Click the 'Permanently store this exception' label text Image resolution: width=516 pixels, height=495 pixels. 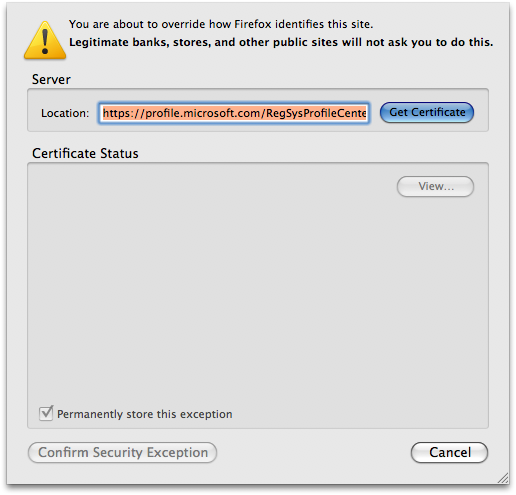tap(145, 414)
